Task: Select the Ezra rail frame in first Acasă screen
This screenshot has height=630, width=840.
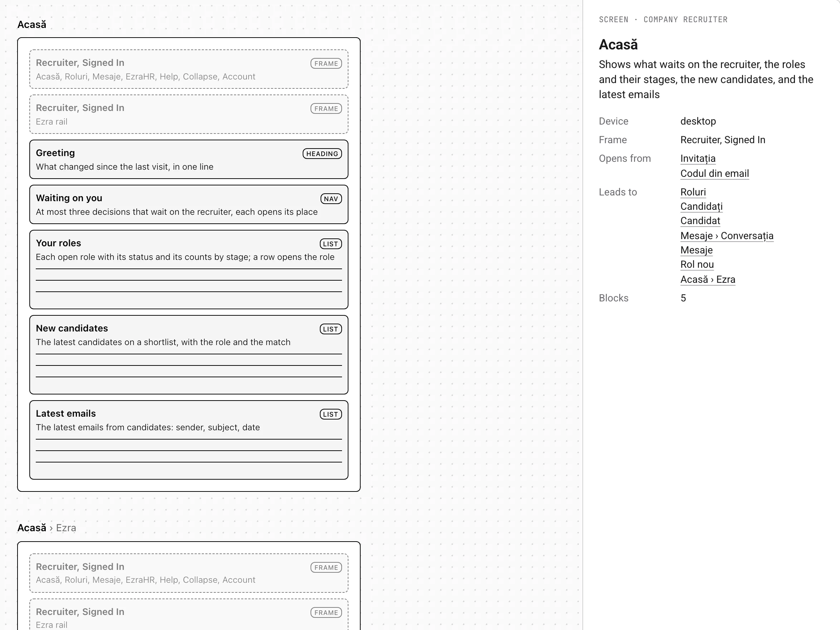Action: pyautogui.click(x=189, y=114)
